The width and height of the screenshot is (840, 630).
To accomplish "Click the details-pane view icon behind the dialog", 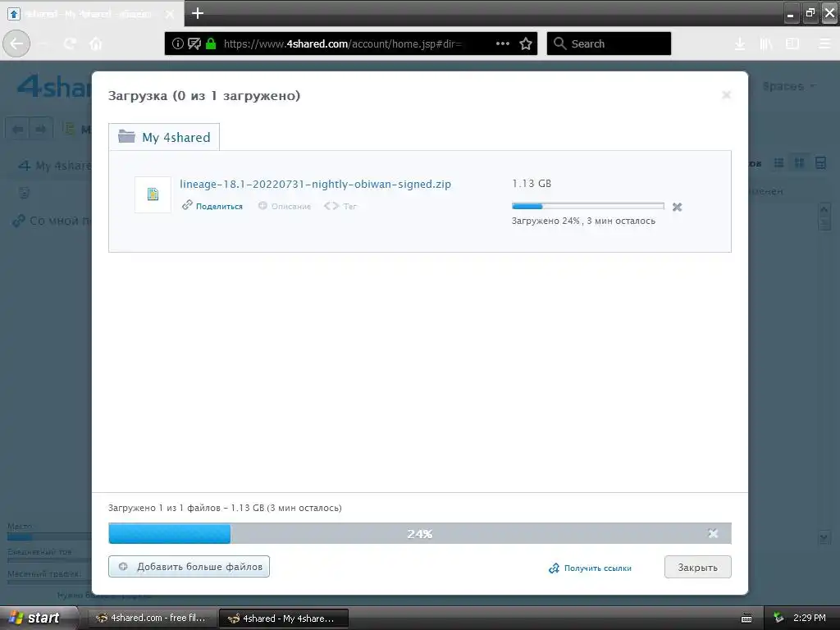I will pos(820,163).
